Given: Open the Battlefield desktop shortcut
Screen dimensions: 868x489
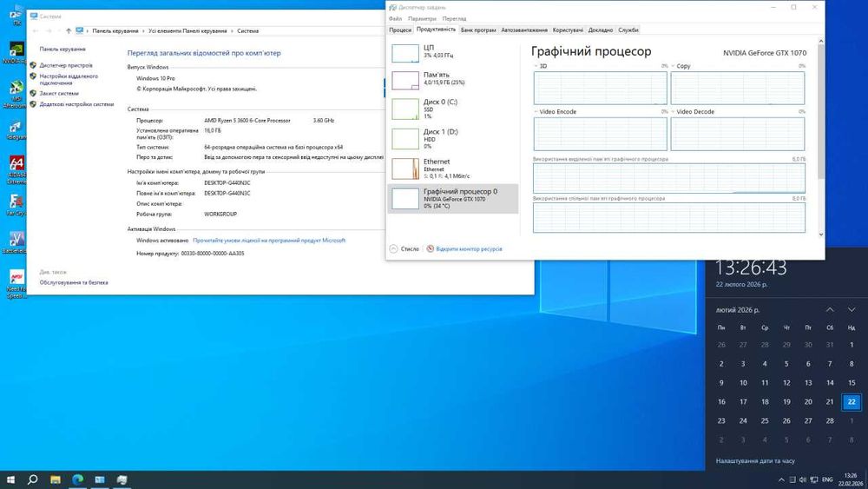Looking at the screenshot, I should (x=15, y=242).
